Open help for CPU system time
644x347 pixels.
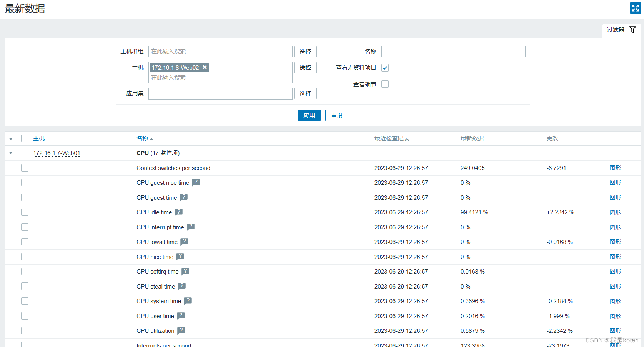coord(188,301)
